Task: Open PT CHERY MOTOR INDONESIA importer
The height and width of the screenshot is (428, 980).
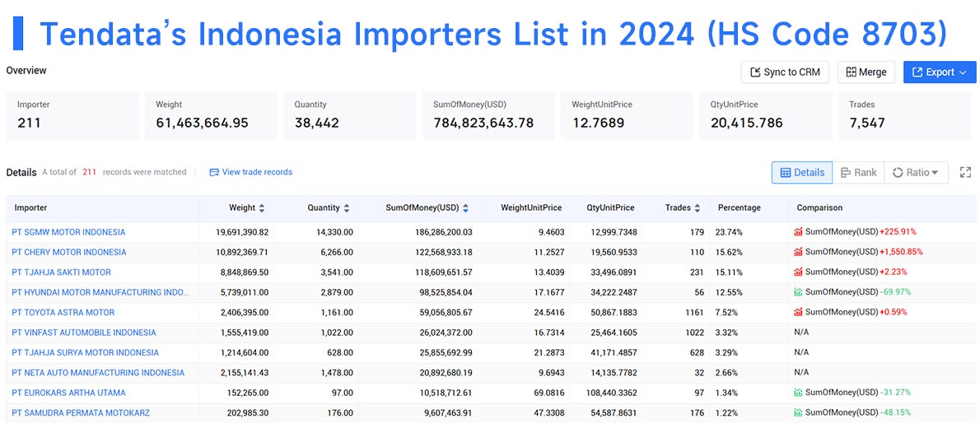Action: click(x=68, y=252)
